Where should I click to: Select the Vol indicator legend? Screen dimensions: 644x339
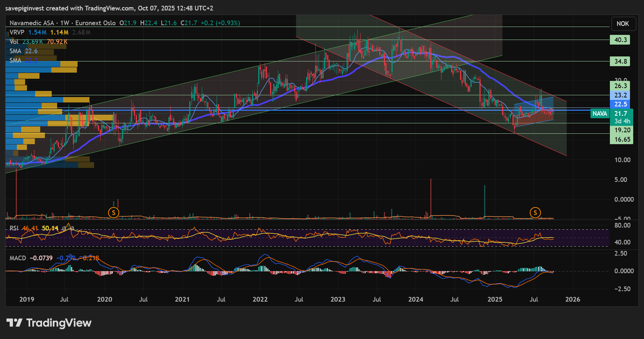[x=14, y=42]
